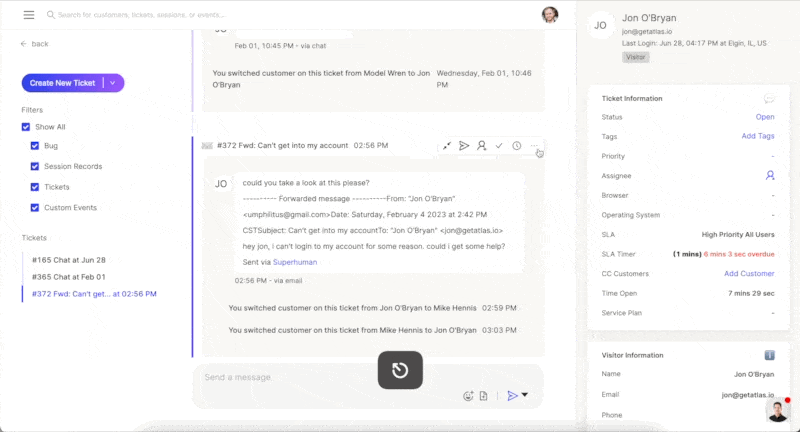Select ticket #365 Chat at Feb 01
The width and height of the screenshot is (800, 432).
coord(69,277)
